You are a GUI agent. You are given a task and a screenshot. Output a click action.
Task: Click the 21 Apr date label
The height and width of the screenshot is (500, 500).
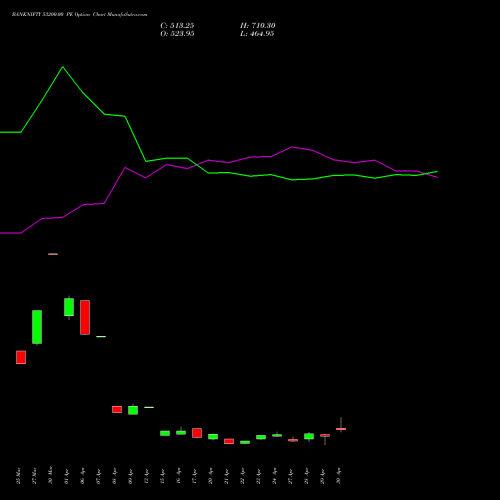click(x=226, y=476)
